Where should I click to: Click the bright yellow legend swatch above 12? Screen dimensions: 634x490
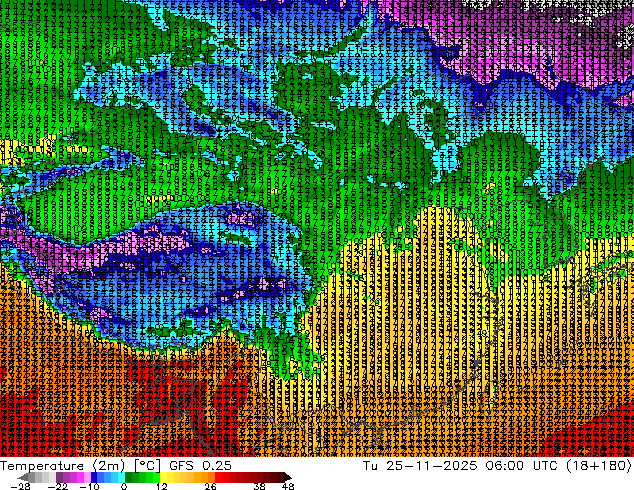click(164, 477)
